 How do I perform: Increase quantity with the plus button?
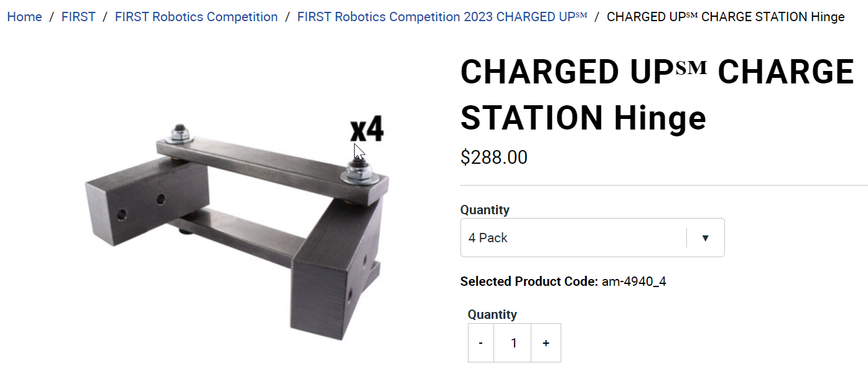[546, 343]
